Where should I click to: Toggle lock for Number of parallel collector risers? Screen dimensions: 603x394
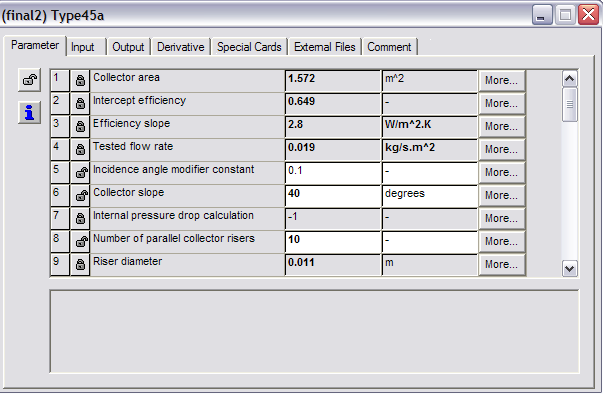[80, 242]
